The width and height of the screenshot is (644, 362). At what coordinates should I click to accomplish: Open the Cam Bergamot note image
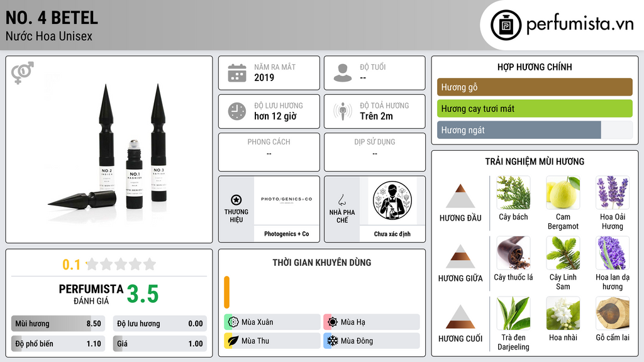tap(563, 193)
